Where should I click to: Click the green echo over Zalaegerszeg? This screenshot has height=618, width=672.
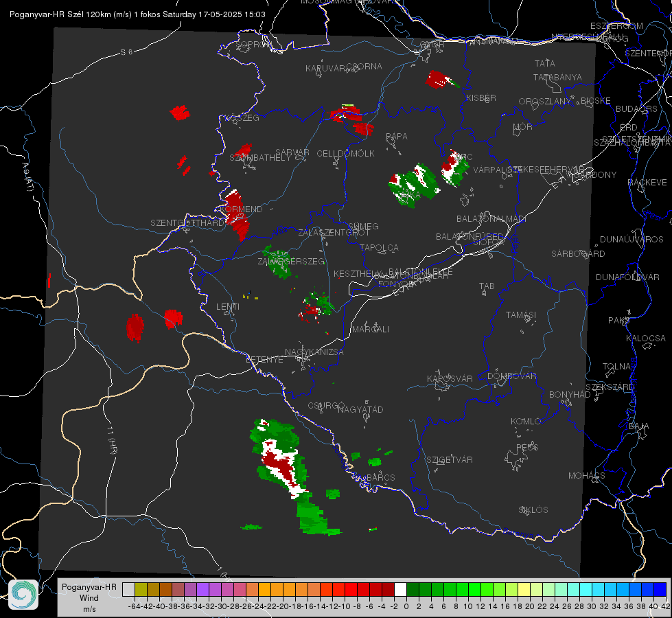278,262
